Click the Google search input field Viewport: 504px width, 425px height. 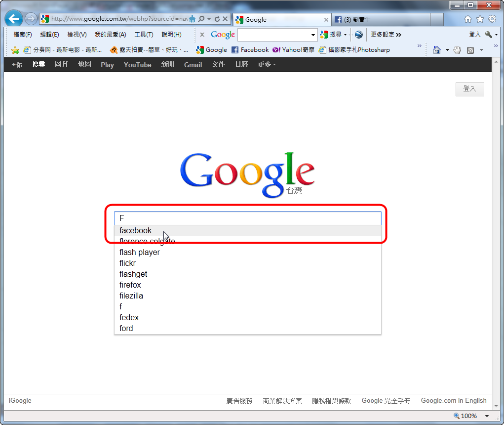coord(247,218)
